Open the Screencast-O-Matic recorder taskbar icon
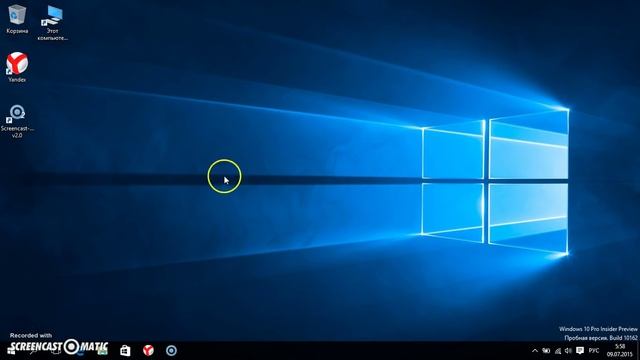Viewport: 640px width, 360px height. coord(171,350)
